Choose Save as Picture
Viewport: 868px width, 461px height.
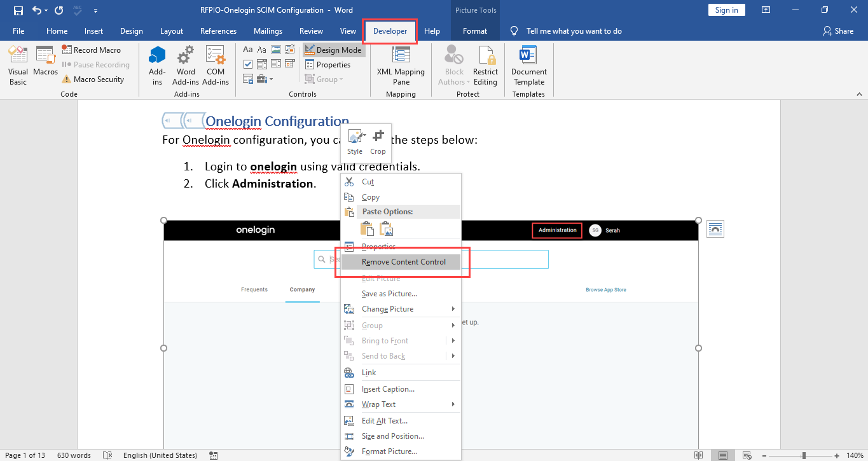(401, 294)
